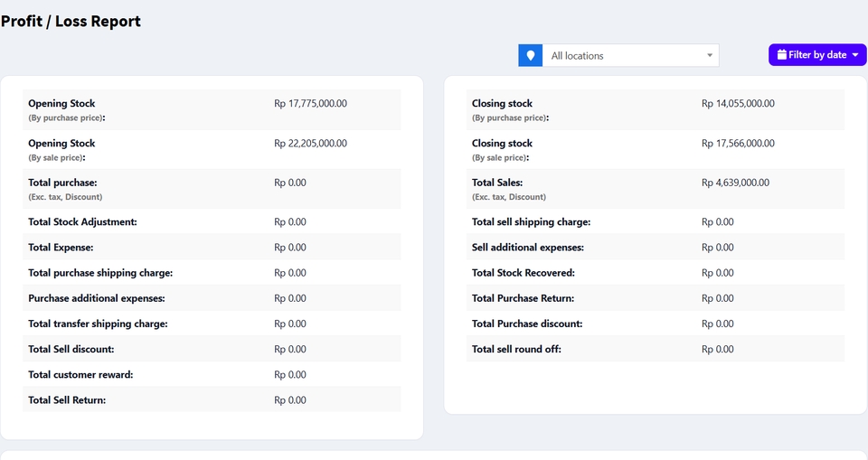Screen dimensions: 868x460
Task: Click the caret arrow on Filter by date
Action: click(x=855, y=55)
